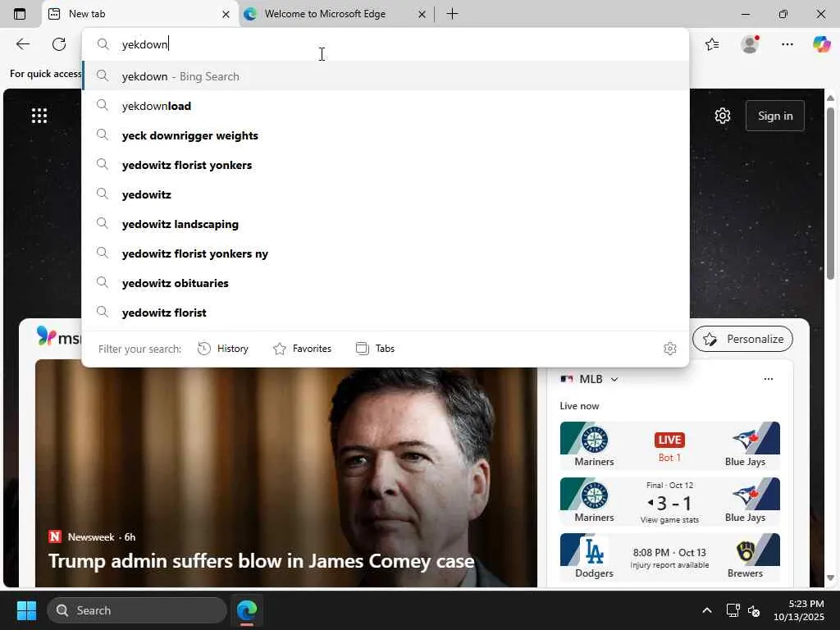Open search suggestion settings gear icon

point(669,349)
